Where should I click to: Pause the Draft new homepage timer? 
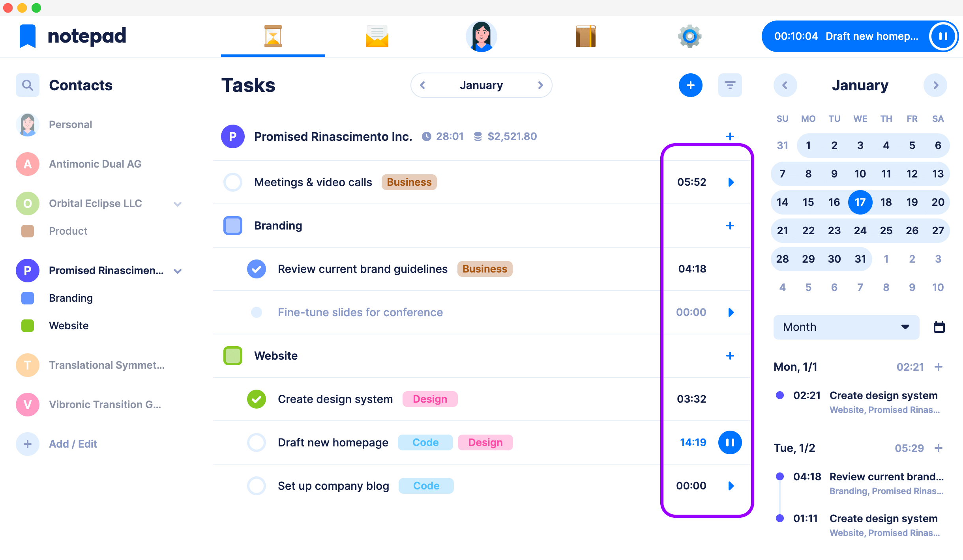(x=730, y=442)
